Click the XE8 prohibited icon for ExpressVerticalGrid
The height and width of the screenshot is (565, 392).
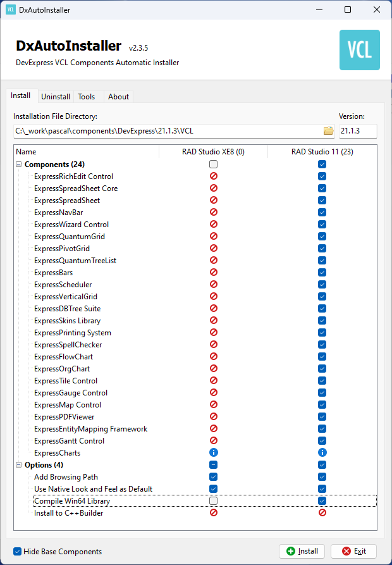click(x=214, y=296)
